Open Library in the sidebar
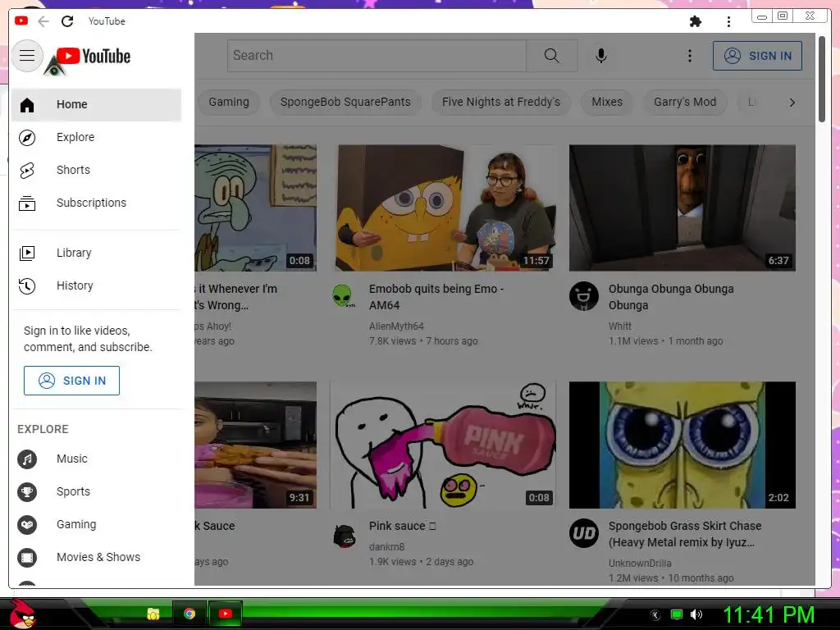 tap(97, 253)
